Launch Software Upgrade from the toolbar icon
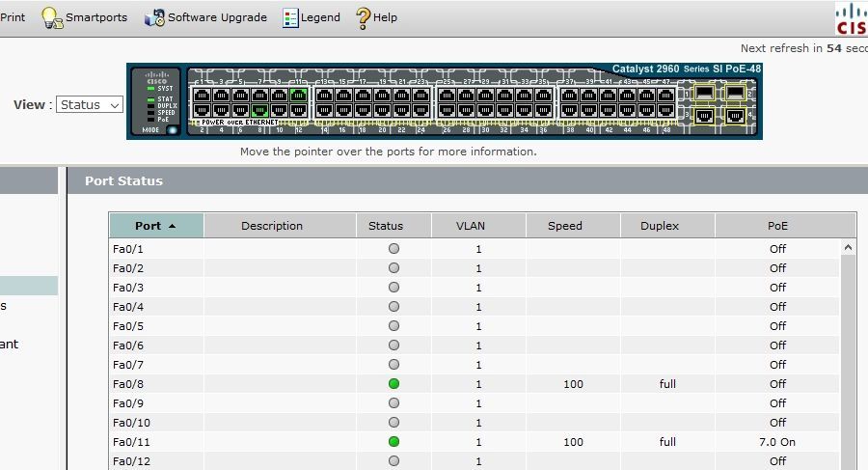Viewport: 868px width, 470px height. point(154,17)
